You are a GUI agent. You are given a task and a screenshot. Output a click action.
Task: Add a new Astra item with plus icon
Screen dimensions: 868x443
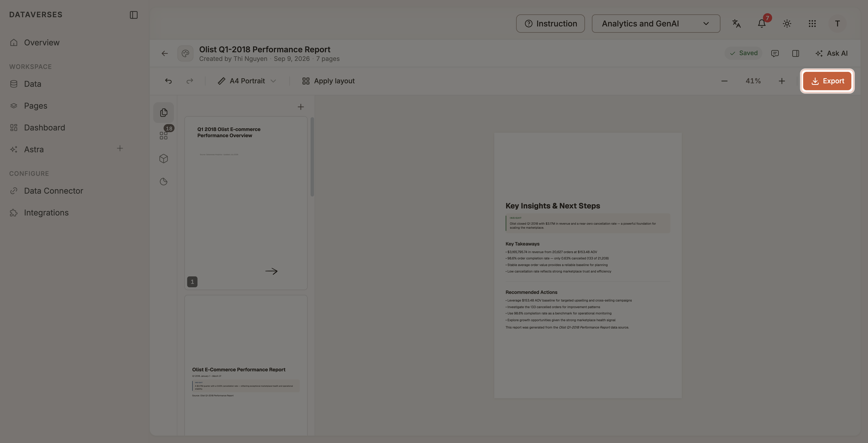coord(120,148)
